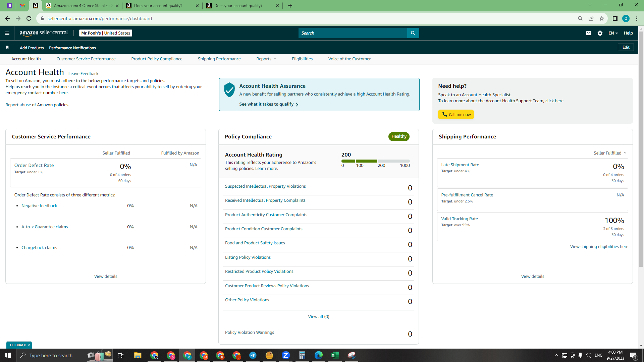Open Excel from the taskbar
The width and height of the screenshot is (644, 362).
pos(335,355)
